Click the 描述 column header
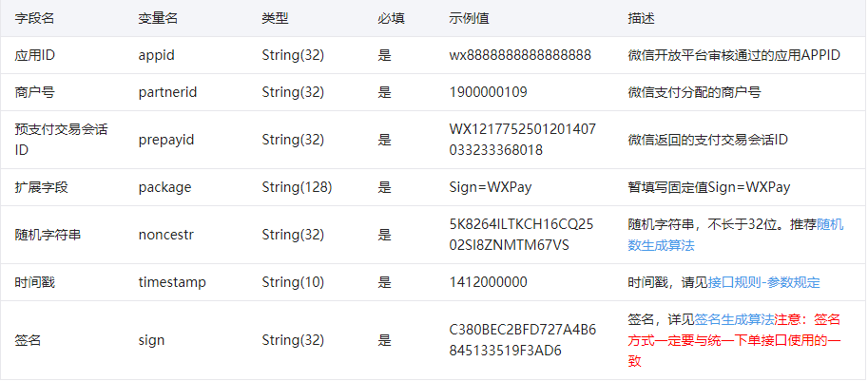 click(x=641, y=18)
